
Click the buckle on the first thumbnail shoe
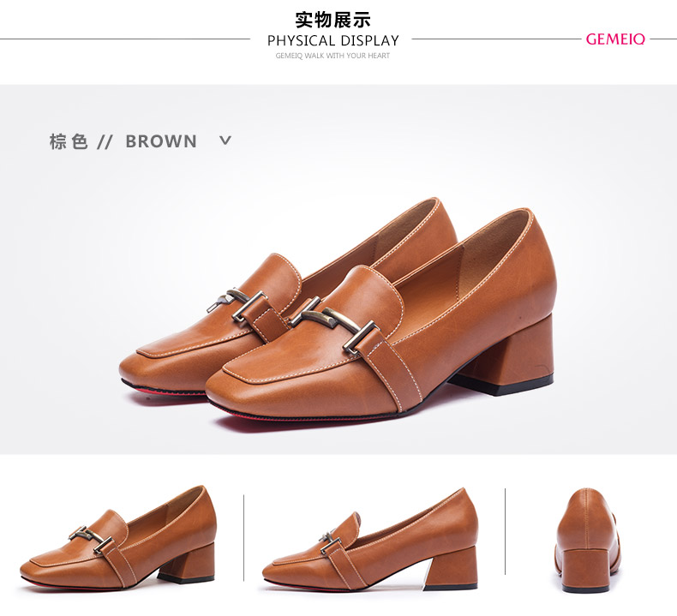tap(91, 539)
